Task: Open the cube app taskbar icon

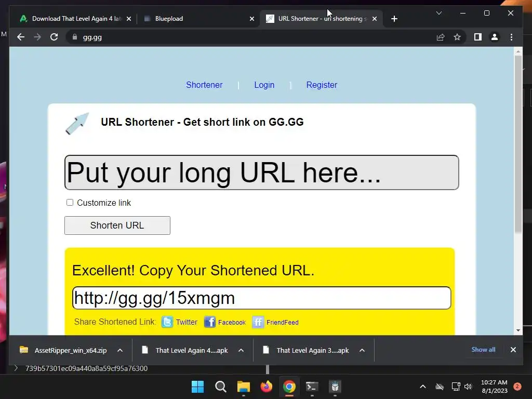Action: pos(335,387)
